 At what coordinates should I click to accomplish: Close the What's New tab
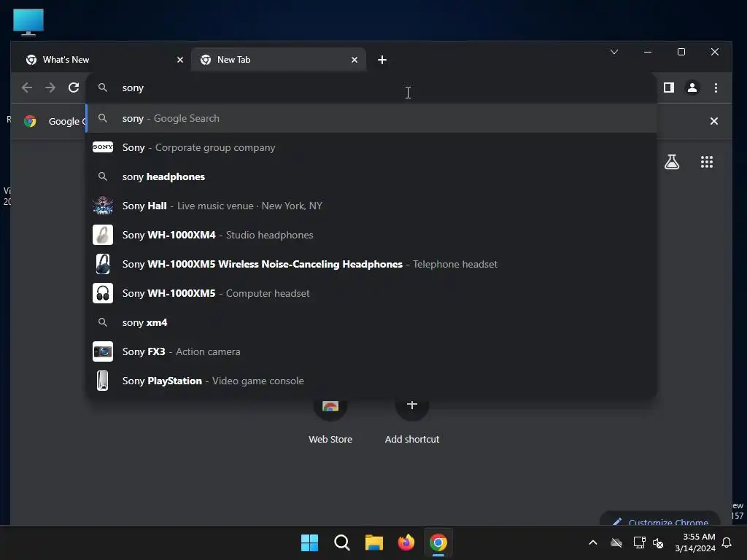click(180, 60)
